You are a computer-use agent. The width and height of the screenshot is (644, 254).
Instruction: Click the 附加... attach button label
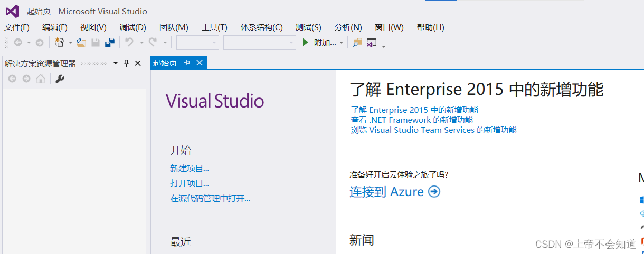[325, 43]
